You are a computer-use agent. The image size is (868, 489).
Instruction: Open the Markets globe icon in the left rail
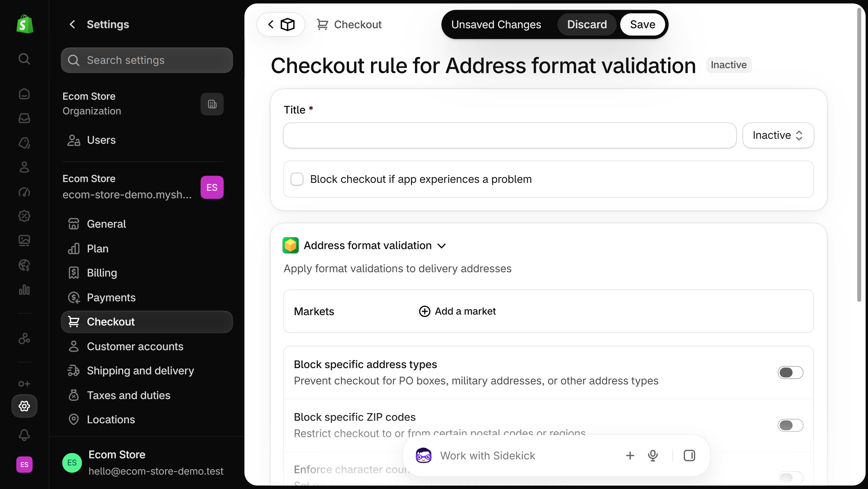click(x=24, y=265)
